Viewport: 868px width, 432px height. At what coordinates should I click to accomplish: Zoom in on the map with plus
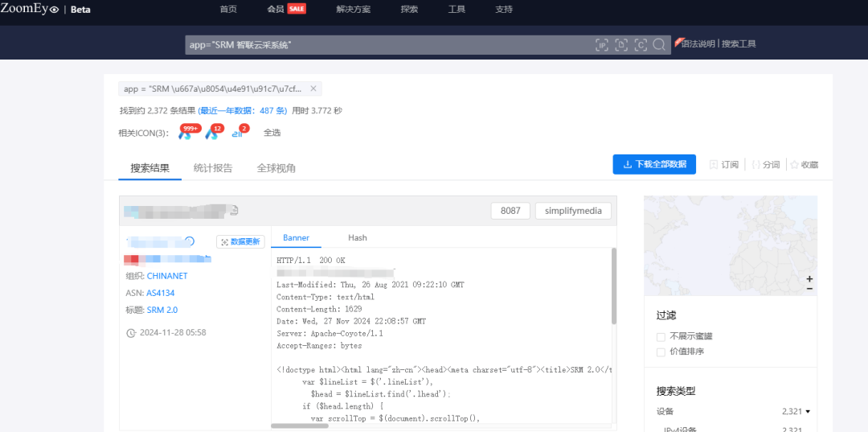pyautogui.click(x=809, y=278)
